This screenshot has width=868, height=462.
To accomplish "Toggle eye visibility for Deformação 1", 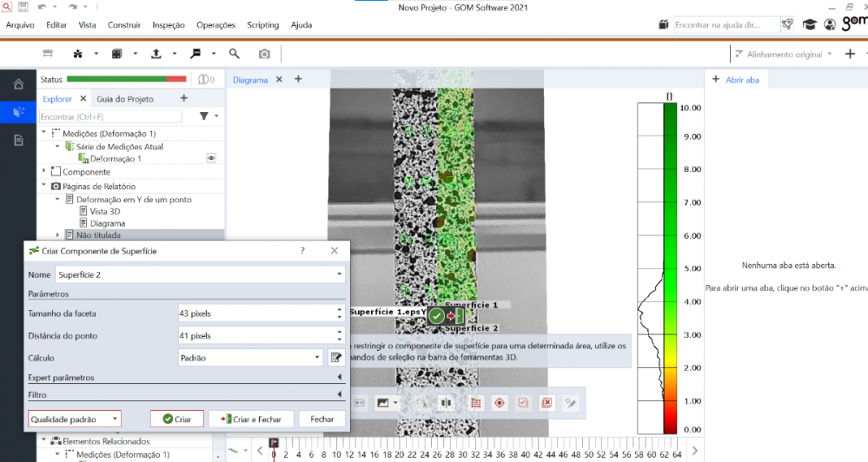I will [210, 159].
